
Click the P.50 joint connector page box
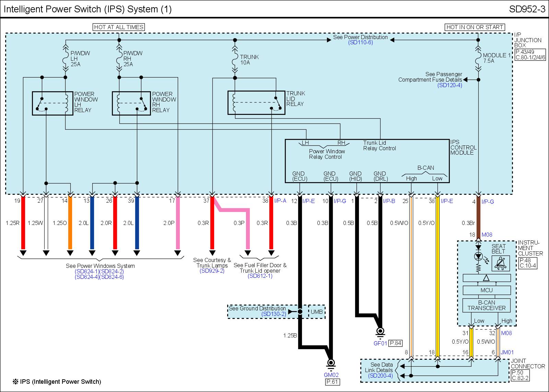(517, 373)
